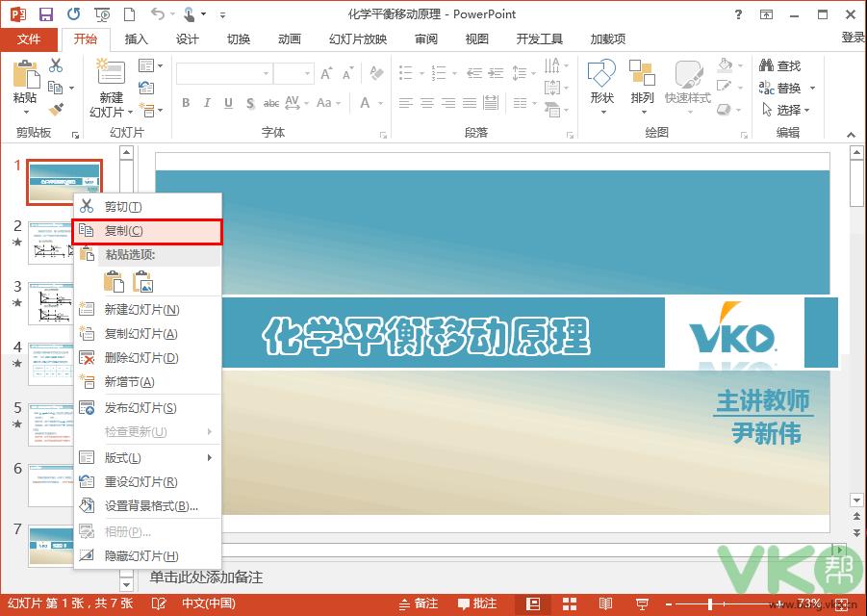Toggle Bold formatting

[x=186, y=103]
